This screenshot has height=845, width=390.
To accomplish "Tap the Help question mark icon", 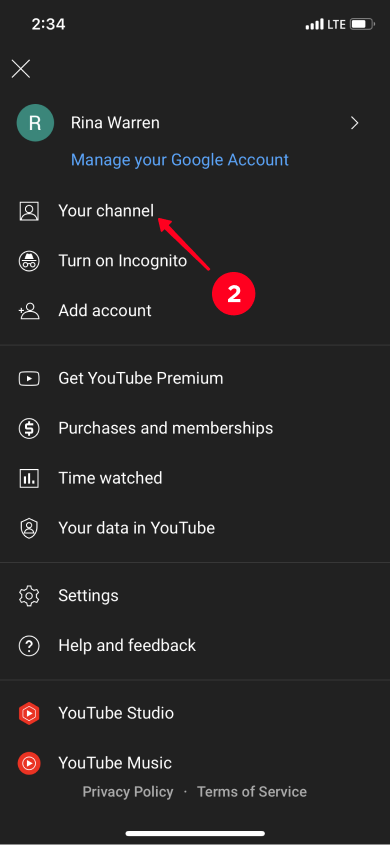I will pyautogui.click(x=29, y=646).
